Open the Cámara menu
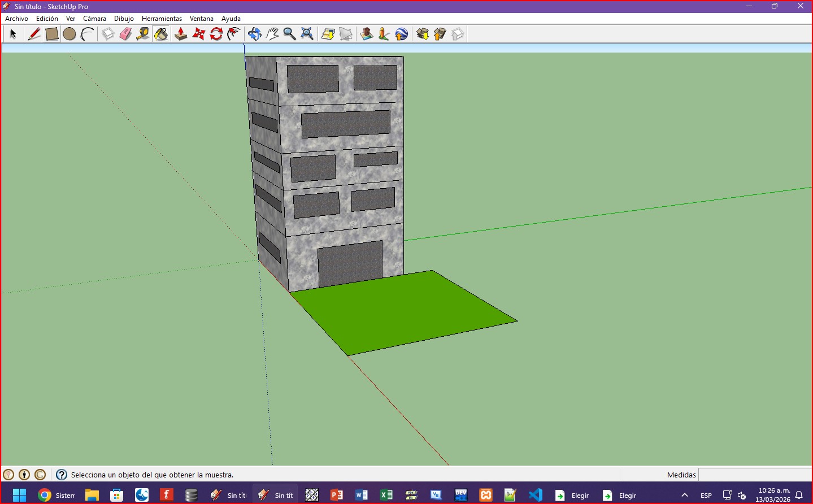 click(x=94, y=19)
